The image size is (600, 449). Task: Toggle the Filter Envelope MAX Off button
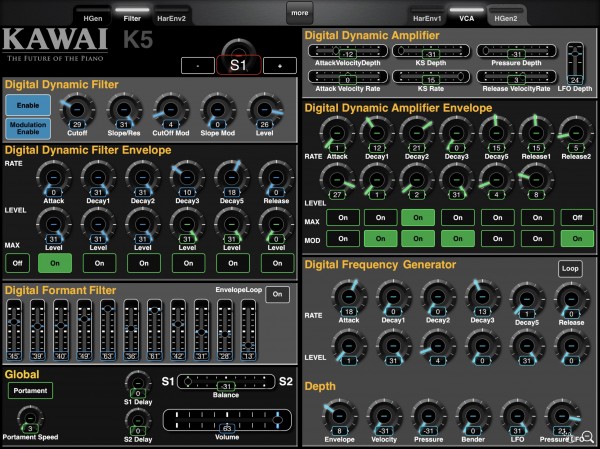tap(18, 263)
